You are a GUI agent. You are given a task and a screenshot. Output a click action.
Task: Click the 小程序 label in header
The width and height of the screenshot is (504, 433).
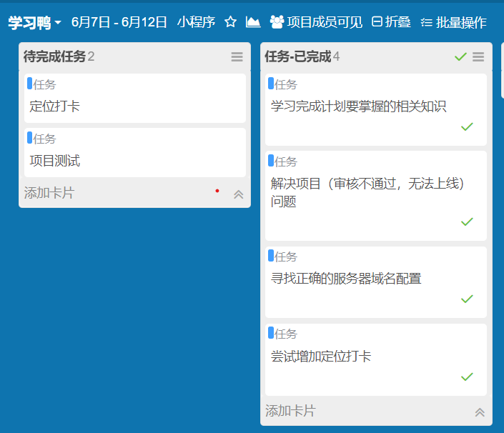pos(196,22)
